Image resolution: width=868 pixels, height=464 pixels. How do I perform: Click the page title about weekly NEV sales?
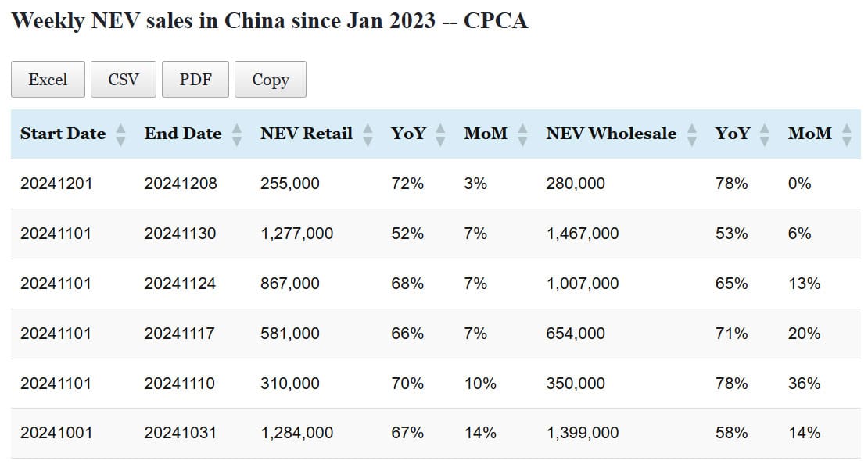click(x=270, y=21)
